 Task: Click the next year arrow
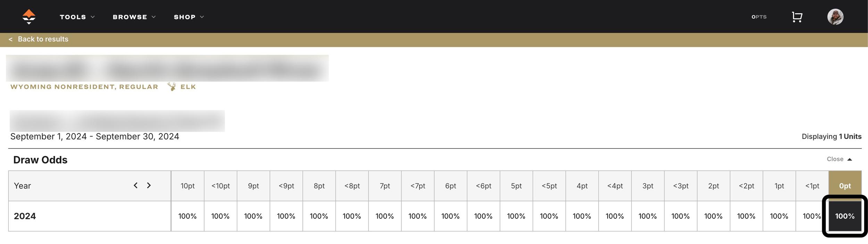tap(149, 186)
